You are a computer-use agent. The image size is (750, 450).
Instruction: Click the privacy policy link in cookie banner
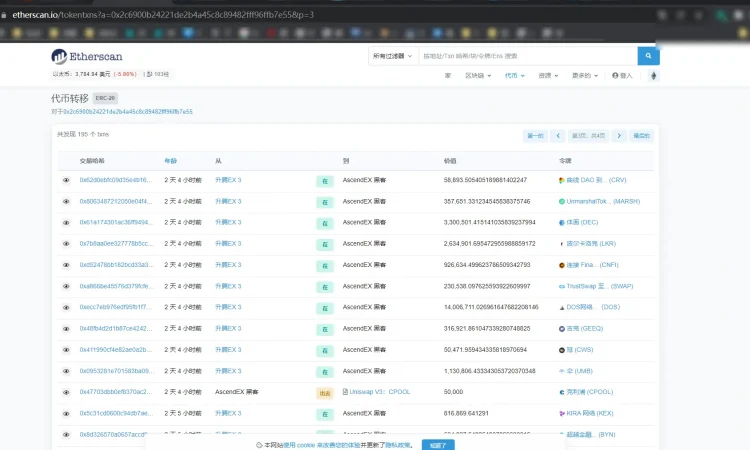click(397, 445)
